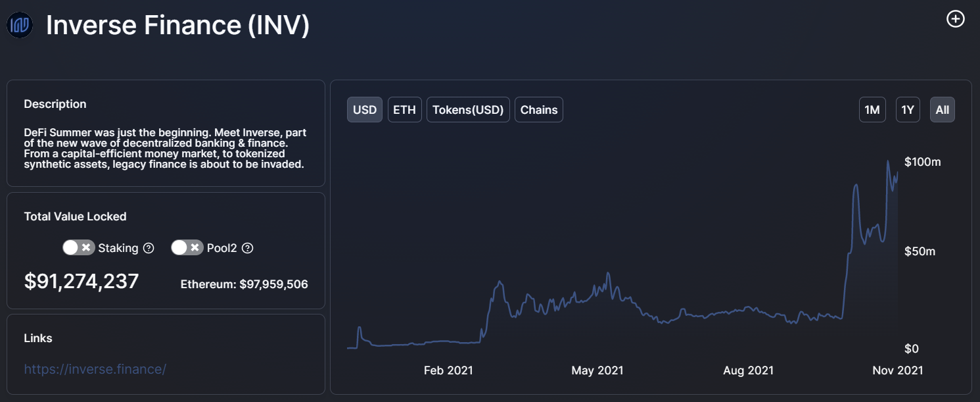Viewport: 980px width, 402px height.
Task: Click the Nov 2021 axis label
Action: click(x=898, y=370)
